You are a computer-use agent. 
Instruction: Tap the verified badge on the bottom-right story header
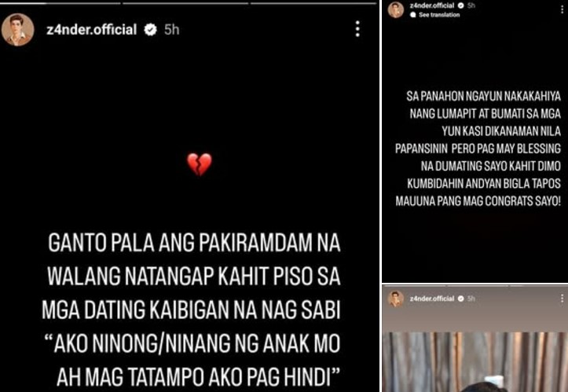tap(461, 299)
